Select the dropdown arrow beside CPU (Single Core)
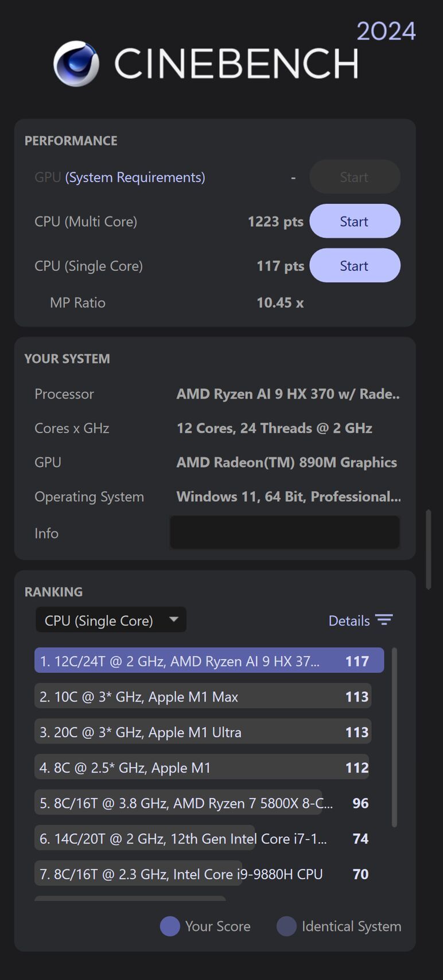This screenshot has height=980, width=443. [x=174, y=619]
